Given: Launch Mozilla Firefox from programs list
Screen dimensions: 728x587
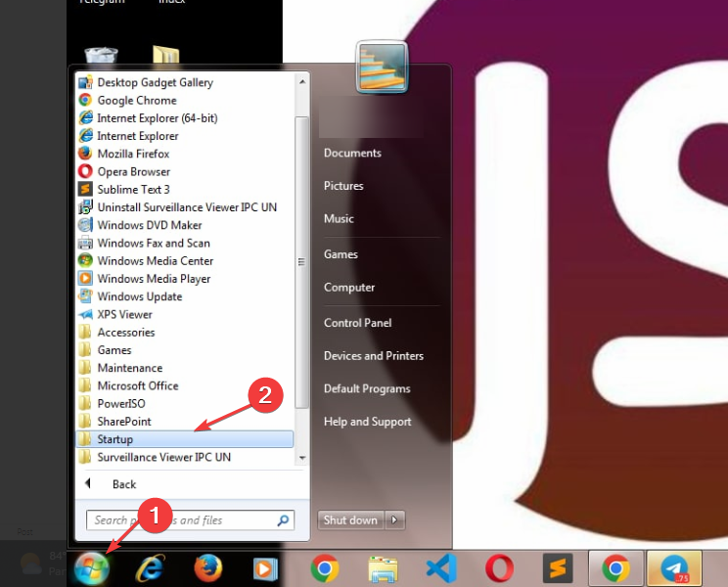Looking at the screenshot, I should tap(184, 154).
